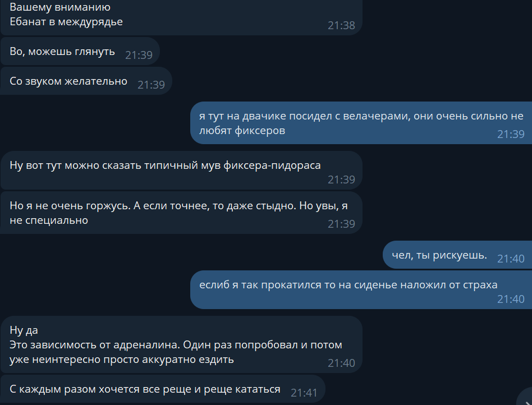
Task: Click the 21:40 timestamp next to 'чел, ты рискуешь.'
Action: (511, 259)
